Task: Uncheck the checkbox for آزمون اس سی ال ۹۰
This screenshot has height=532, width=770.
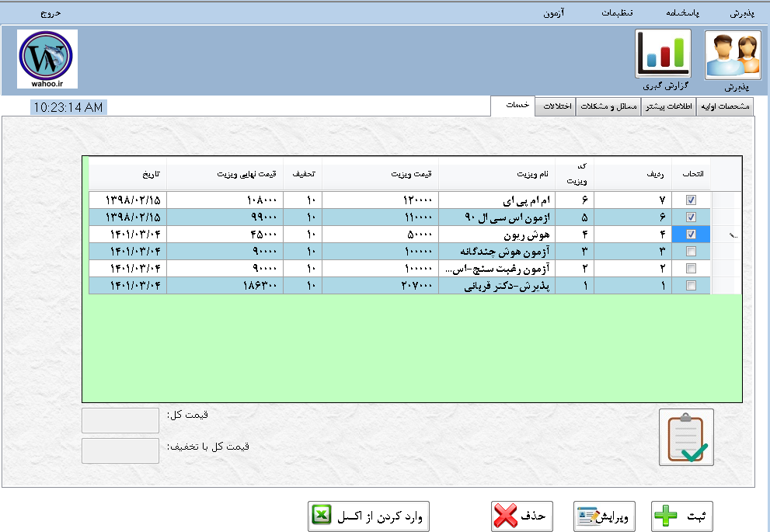Action: tap(691, 217)
